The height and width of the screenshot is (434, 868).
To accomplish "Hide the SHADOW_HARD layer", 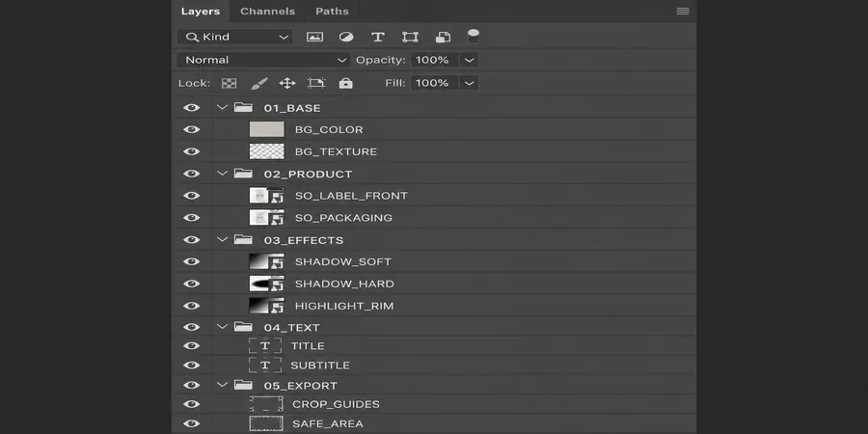I will coord(192,284).
